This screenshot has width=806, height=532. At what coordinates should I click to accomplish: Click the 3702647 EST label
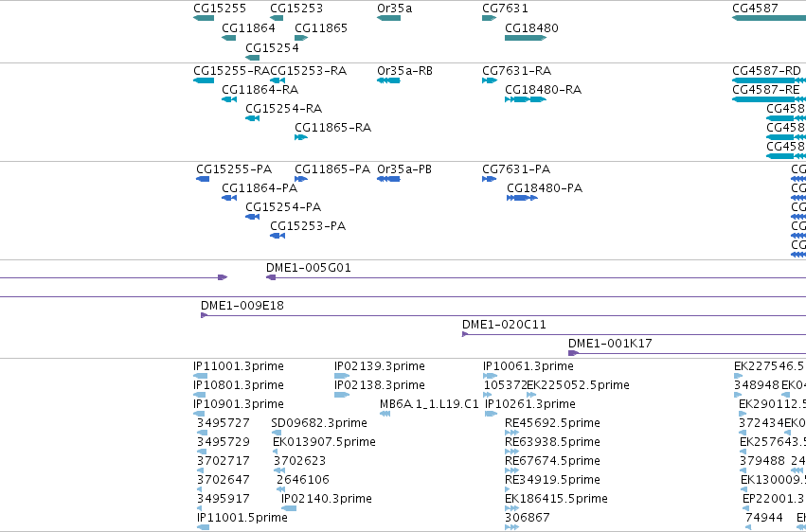[x=224, y=480]
